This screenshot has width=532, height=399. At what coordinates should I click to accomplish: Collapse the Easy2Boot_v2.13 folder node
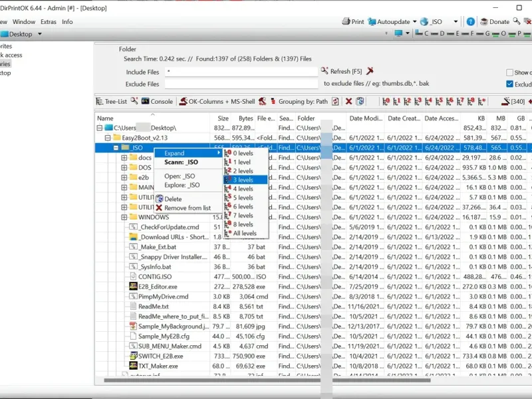[108, 138]
